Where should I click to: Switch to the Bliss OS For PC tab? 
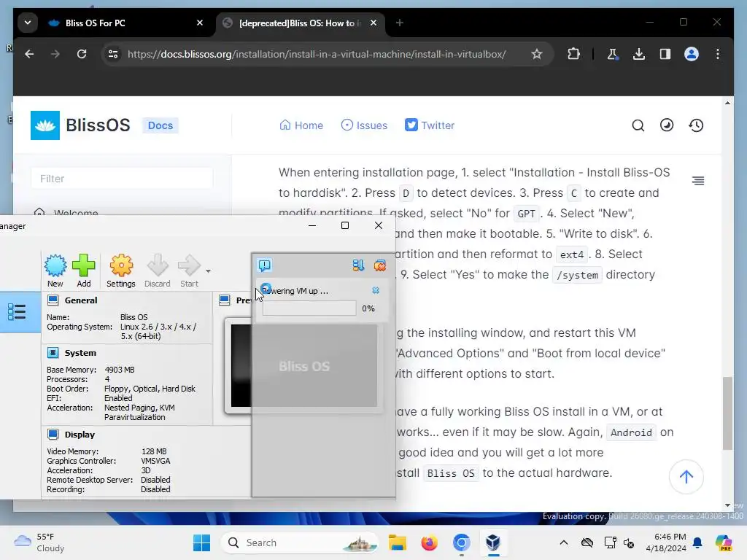(x=125, y=23)
